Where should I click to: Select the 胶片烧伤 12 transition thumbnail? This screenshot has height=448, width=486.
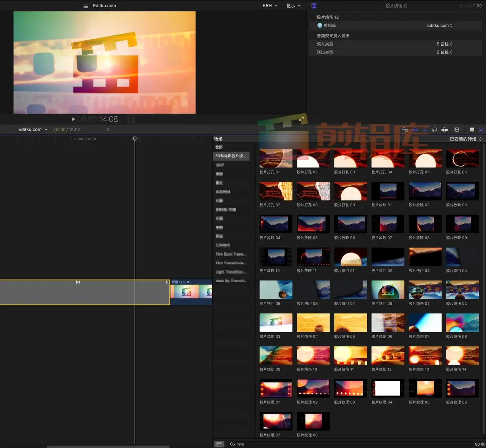point(388,355)
